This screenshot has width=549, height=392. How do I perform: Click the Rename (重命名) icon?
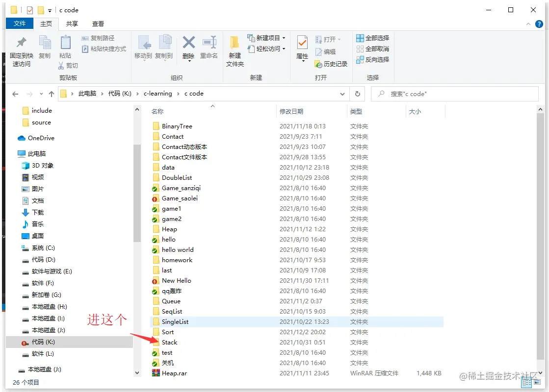click(x=209, y=43)
